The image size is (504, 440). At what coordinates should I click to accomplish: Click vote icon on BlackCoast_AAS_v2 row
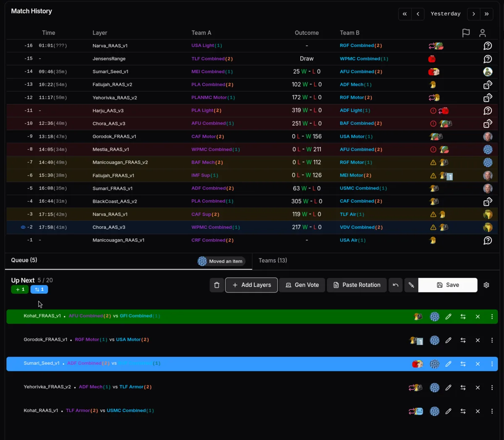[488, 202]
